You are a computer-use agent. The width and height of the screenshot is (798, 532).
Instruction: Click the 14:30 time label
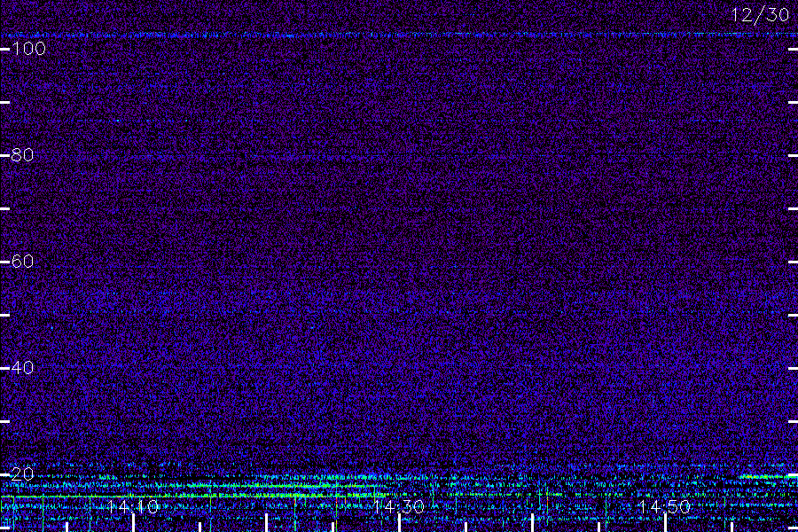click(x=398, y=506)
